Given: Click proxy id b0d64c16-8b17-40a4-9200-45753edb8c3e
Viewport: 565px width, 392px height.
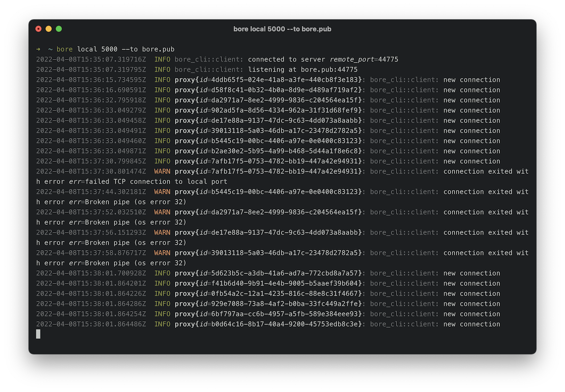Looking at the screenshot, I should click(285, 324).
